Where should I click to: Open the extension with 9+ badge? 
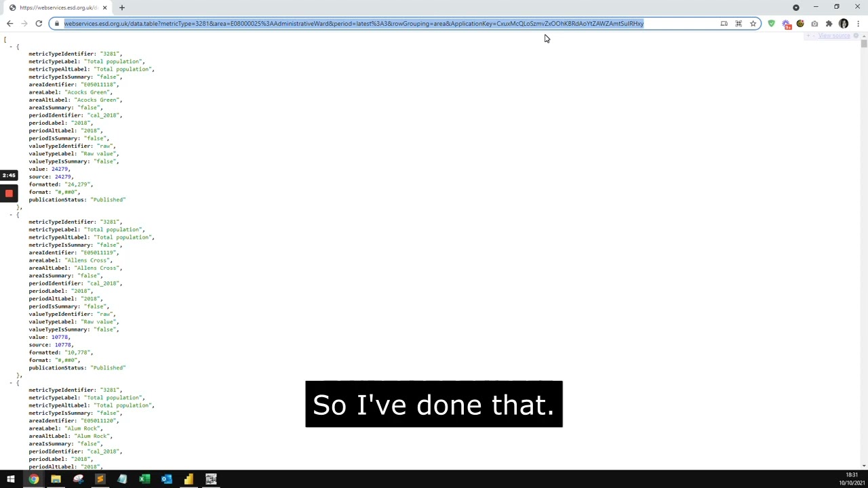pos(786,24)
